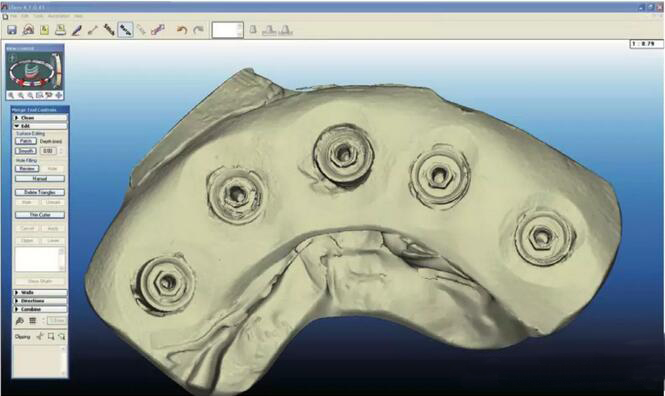Select the blue pen tool icon

[x=76, y=30]
